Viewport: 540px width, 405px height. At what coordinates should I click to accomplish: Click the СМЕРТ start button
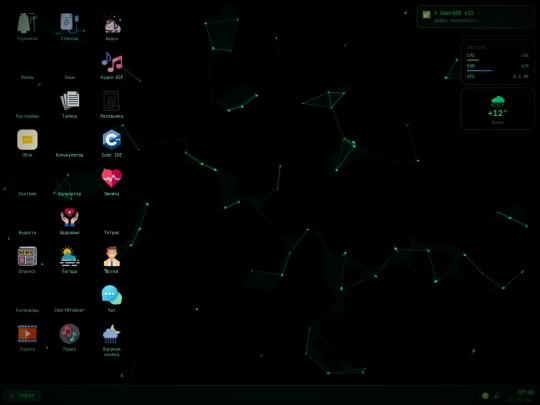coord(22,396)
